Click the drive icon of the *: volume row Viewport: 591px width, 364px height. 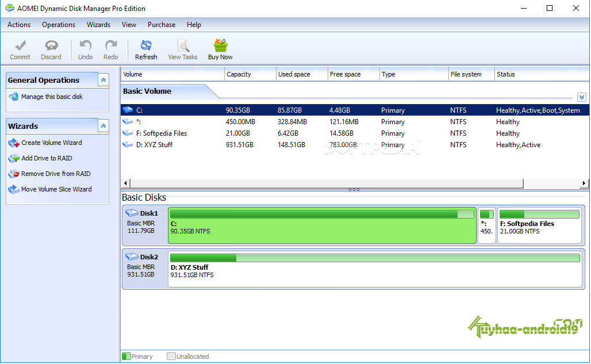point(128,121)
